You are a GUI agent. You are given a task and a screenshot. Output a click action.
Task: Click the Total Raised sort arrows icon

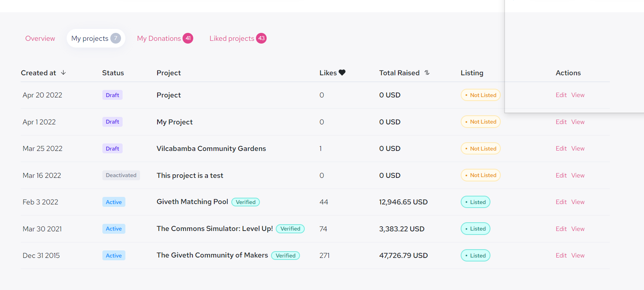point(427,72)
